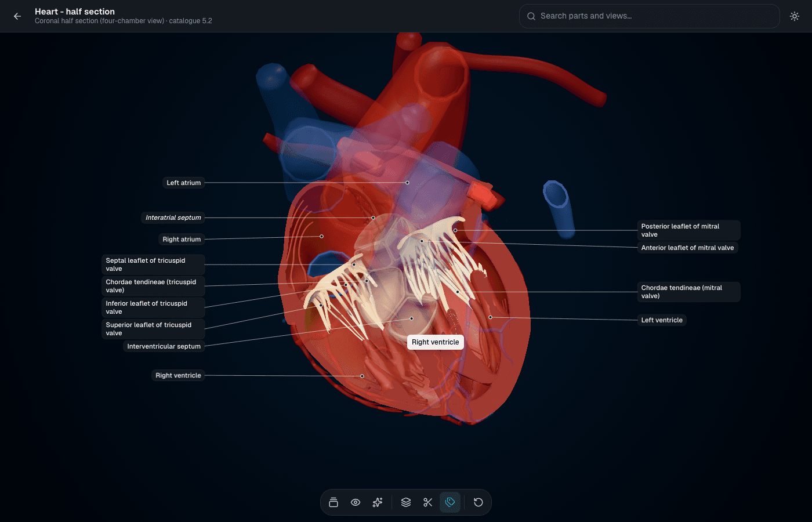Toggle the labels tag icon
This screenshot has width=812, height=522.
450,502
